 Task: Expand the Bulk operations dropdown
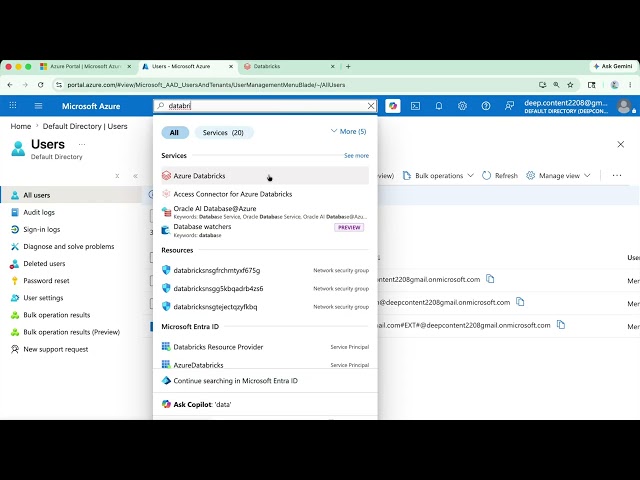438,176
